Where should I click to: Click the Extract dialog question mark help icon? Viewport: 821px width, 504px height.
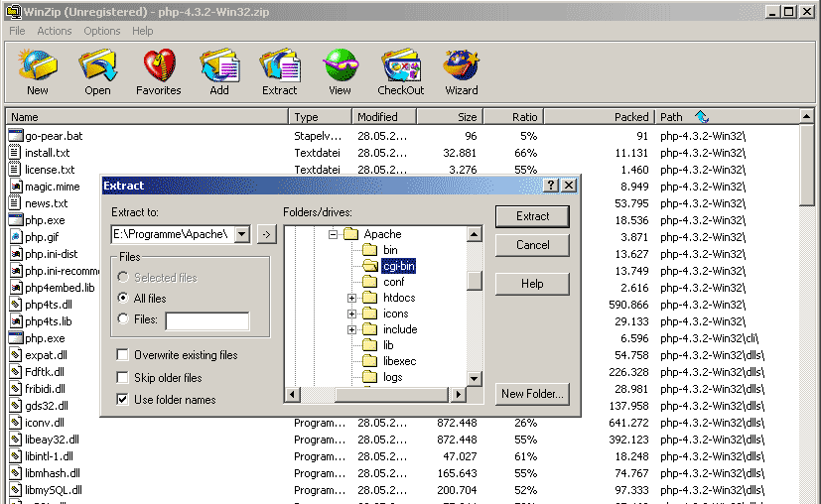click(550, 186)
